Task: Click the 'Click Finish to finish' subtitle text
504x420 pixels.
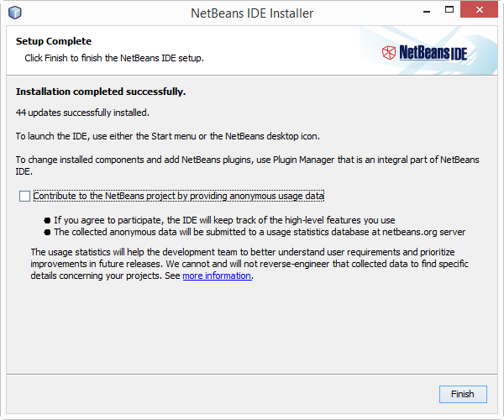Action: (x=114, y=58)
